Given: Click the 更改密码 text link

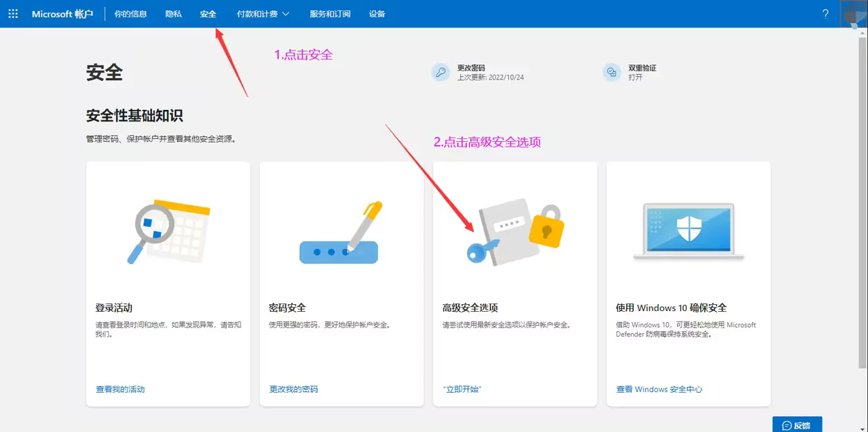Looking at the screenshot, I should [x=471, y=68].
